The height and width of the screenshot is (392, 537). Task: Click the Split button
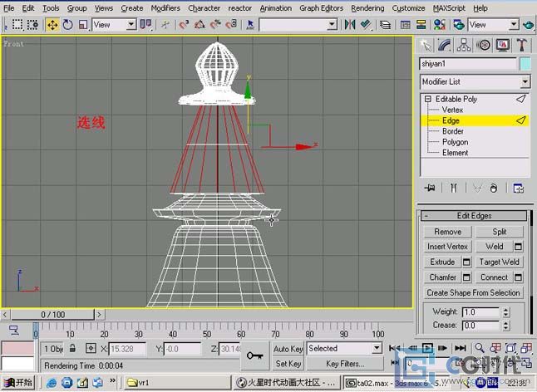tap(500, 232)
